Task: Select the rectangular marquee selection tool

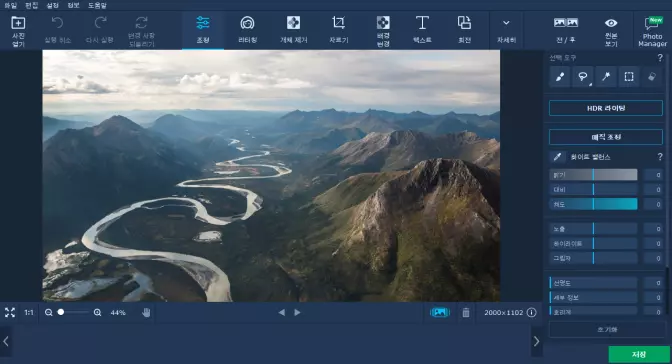Action: 629,77
